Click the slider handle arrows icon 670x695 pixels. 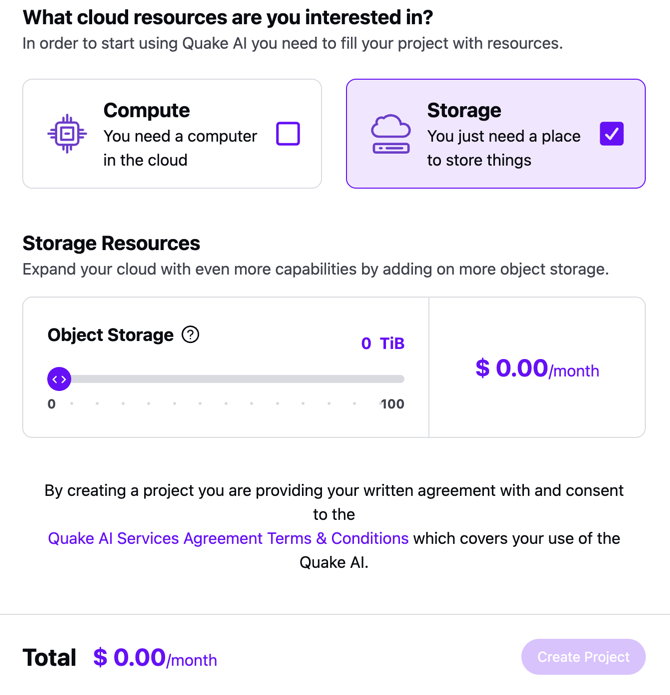point(59,379)
